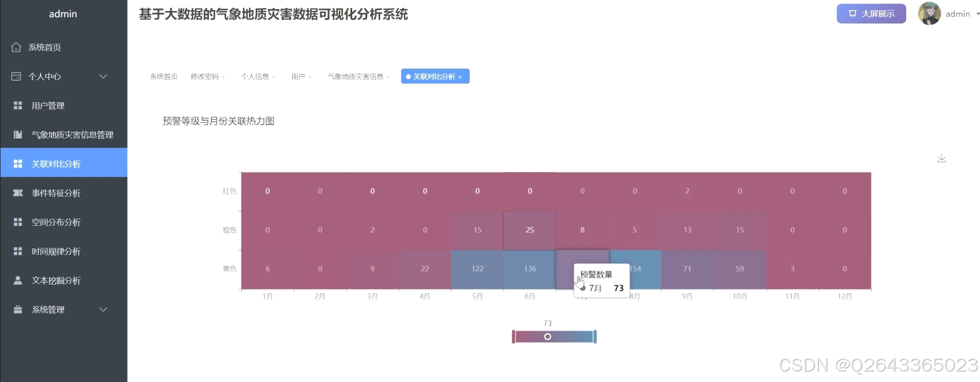Select the 事件特征分析 ticket icon
The height and width of the screenshot is (382, 980).
pos(18,193)
